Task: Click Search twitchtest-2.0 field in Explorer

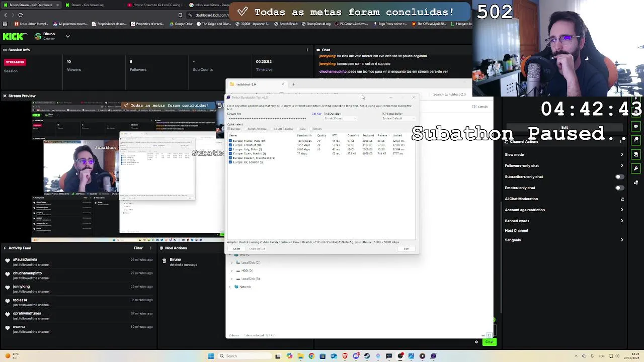Action: (x=449, y=94)
